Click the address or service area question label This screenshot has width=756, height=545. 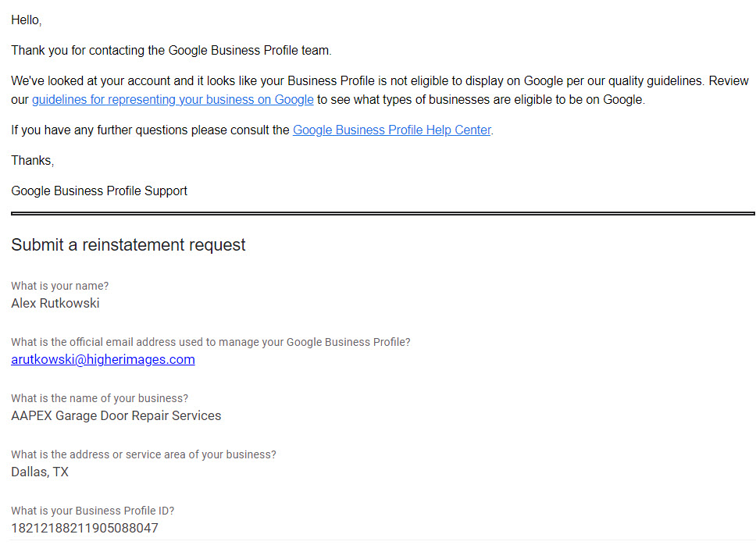click(x=144, y=454)
